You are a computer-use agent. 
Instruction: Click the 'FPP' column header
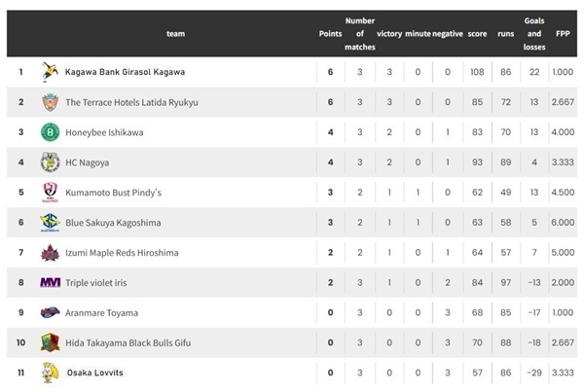pos(563,33)
